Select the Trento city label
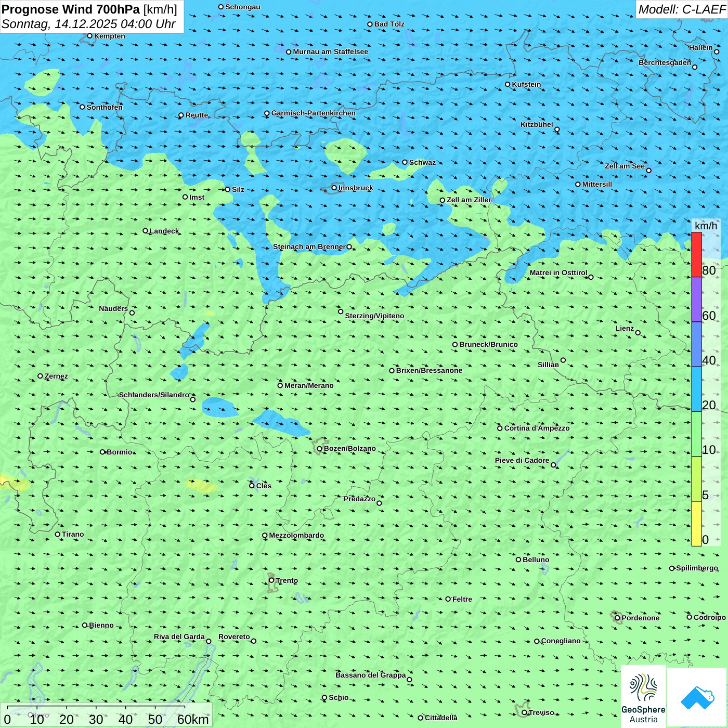Screen dimensions: 728x728 [287, 580]
